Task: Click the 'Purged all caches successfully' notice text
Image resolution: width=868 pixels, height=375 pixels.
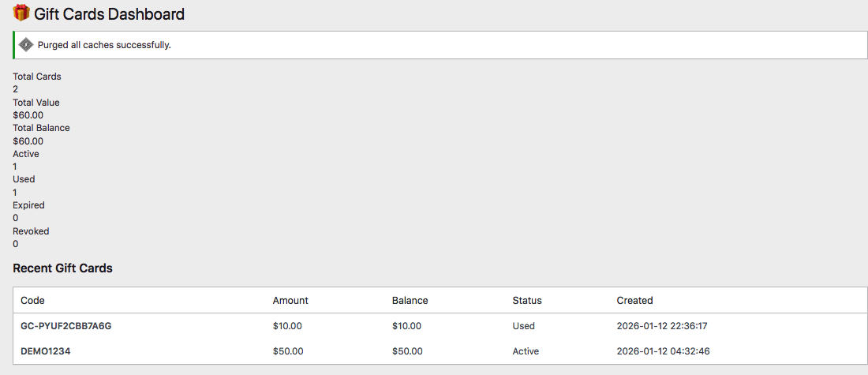Action: tap(104, 45)
